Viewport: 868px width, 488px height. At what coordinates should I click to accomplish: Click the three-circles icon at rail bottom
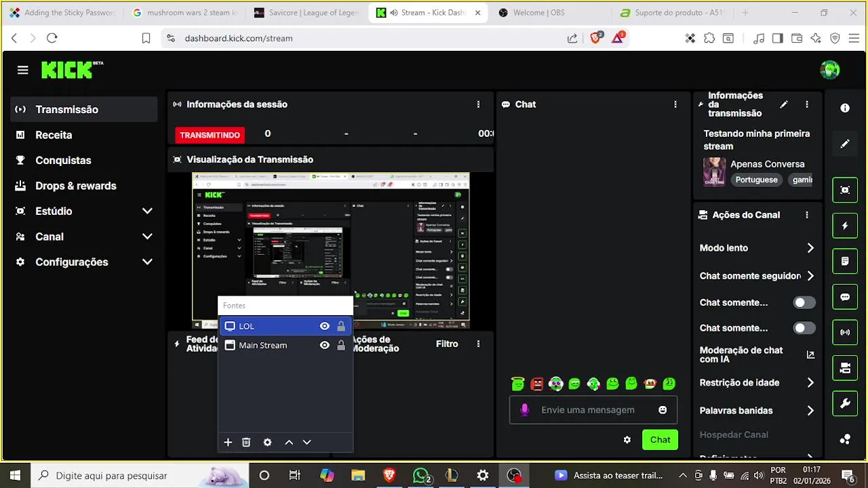[845, 439]
